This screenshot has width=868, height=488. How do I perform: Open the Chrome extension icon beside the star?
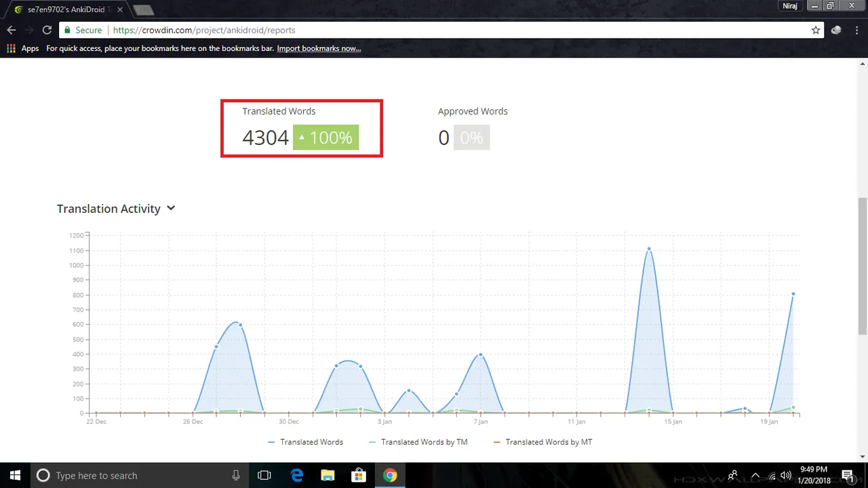pos(835,30)
